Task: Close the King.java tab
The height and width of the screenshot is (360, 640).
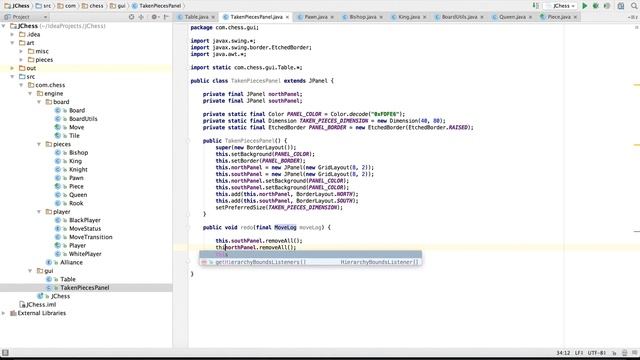Action: 424,17
